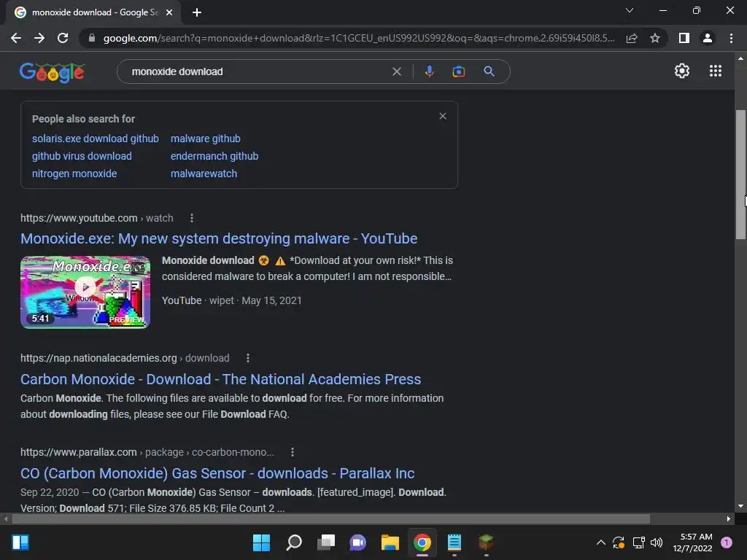Screen dimensions: 747x560
Task: Open more options for parallax.com result
Action: tap(293, 452)
